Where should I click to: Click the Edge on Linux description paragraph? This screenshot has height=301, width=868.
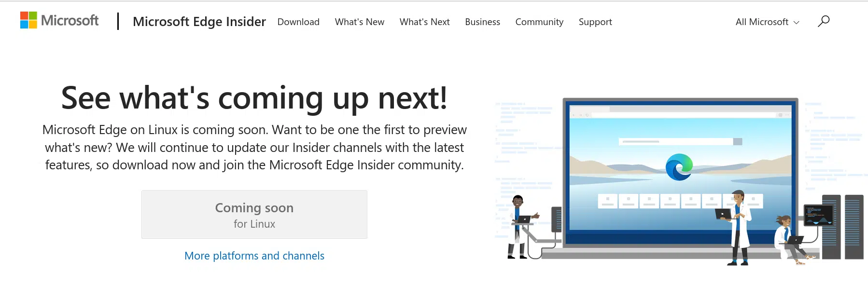click(254, 147)
